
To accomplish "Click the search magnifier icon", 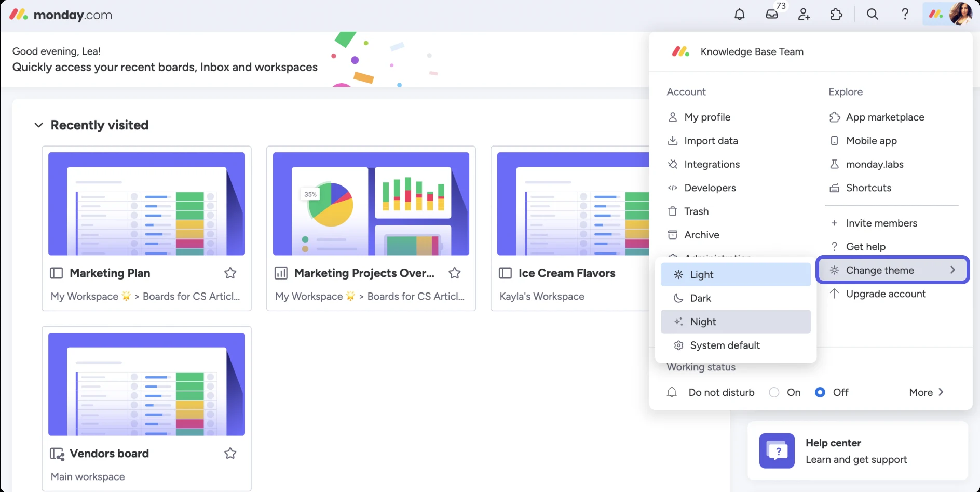I will pyautogui.click(x=873, y=14).
